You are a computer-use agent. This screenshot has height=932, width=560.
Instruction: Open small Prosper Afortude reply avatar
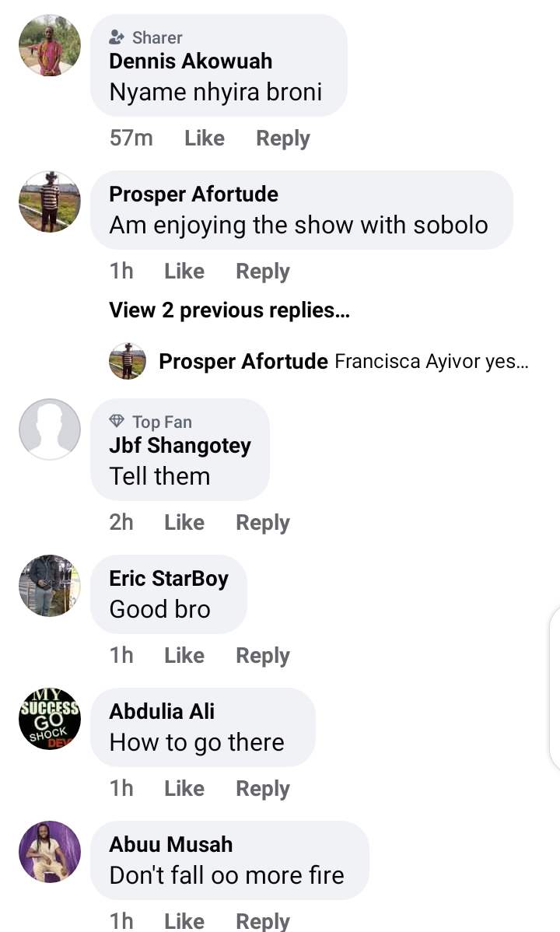(x=128, y=361)
